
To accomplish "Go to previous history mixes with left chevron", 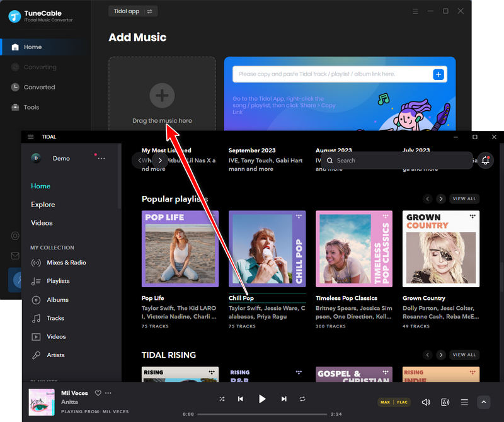I will click(x=139, y=160).
